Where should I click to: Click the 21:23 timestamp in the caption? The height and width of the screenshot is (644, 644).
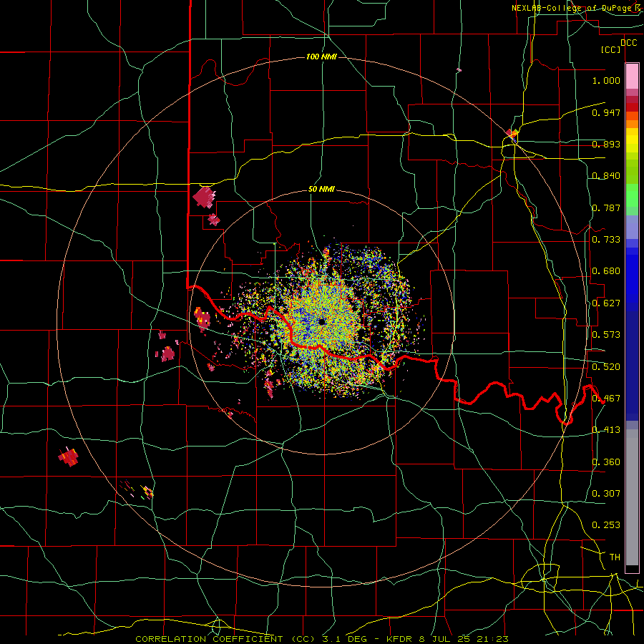492,639
